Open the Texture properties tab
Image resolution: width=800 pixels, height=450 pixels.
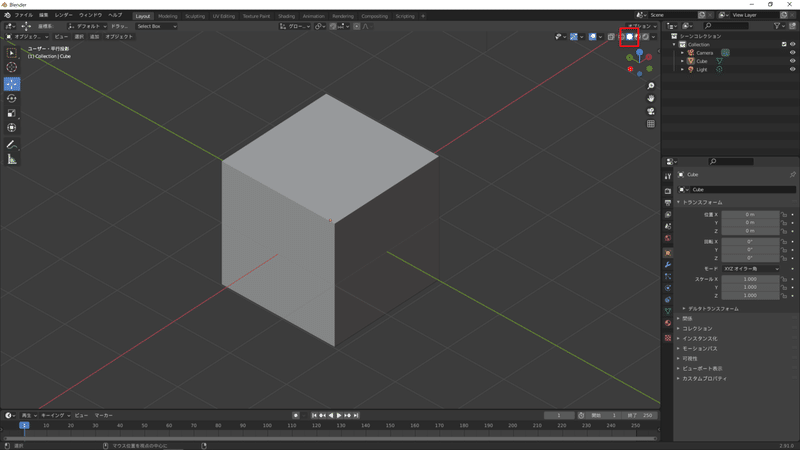click(668, 338)
